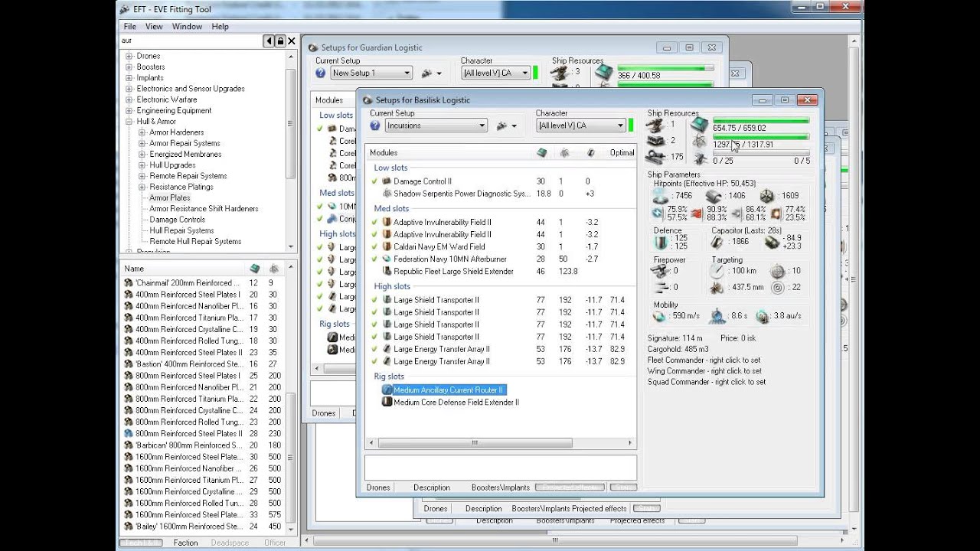Click Fleet Commander right click to set

[704, 360]
